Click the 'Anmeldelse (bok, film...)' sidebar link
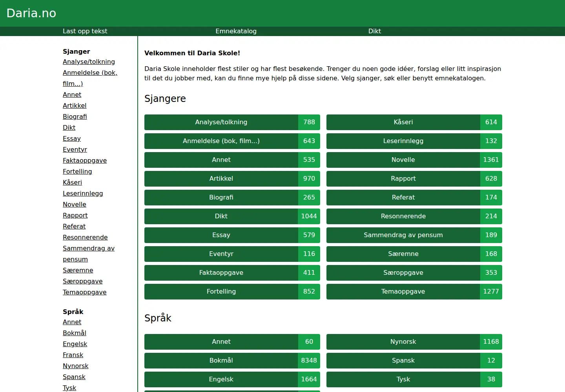Image resolution: width=565 pixels, height=392 pixels. pyautogui.click(x=90, y=78)
